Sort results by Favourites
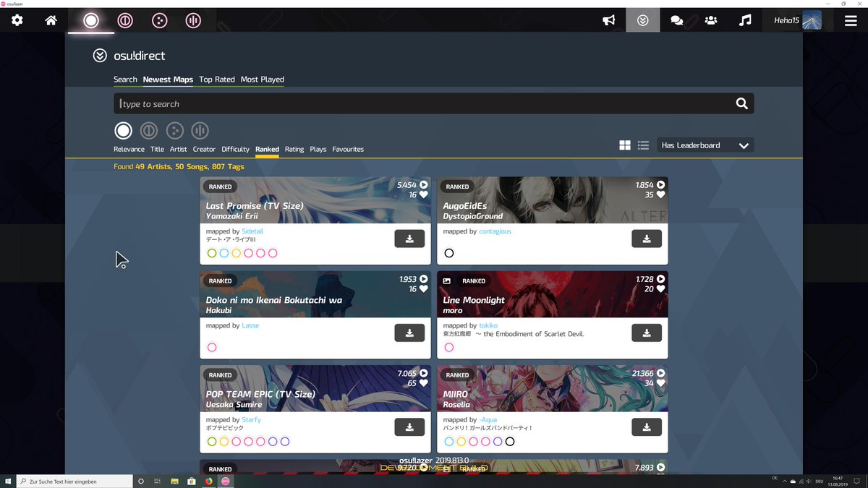This screenshot has width=868, height=488. coord(348,149)
